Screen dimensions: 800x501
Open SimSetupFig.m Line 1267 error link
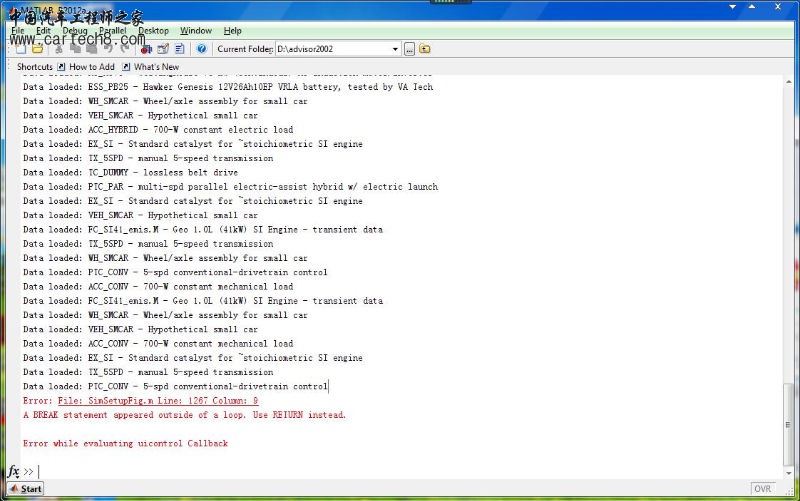point(158,400)
